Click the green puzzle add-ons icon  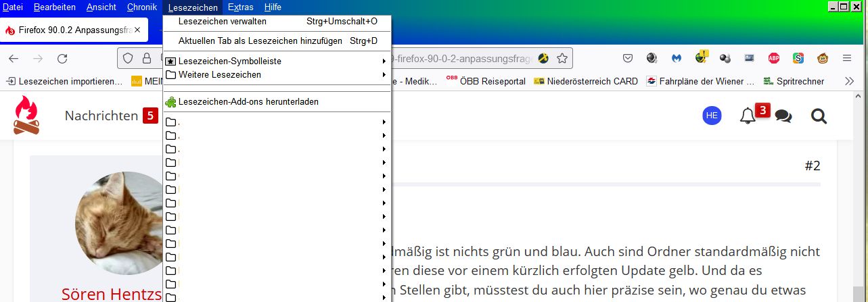171,102
